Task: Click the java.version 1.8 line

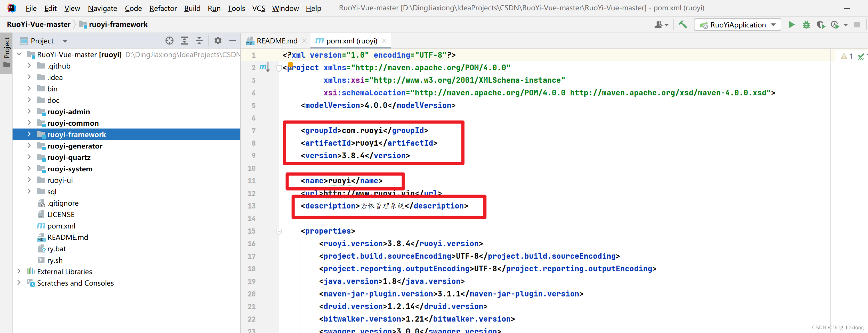Action: 391,281
